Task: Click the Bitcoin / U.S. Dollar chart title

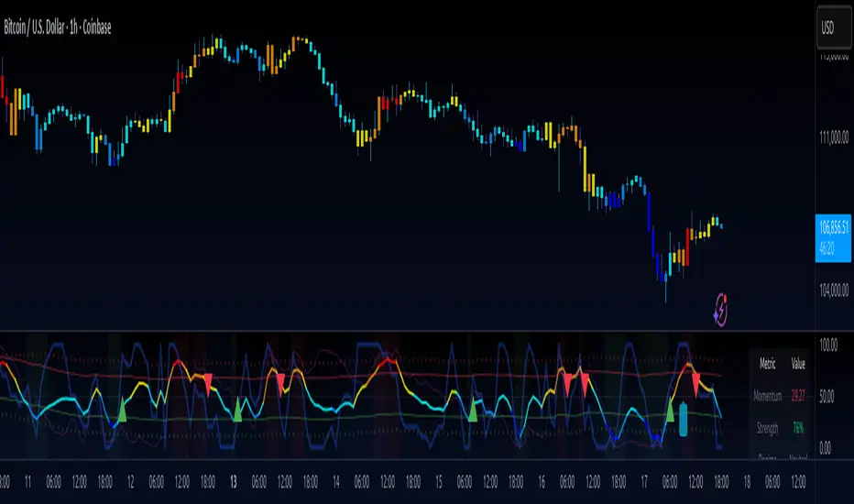Action: click(x=58, y=27)
